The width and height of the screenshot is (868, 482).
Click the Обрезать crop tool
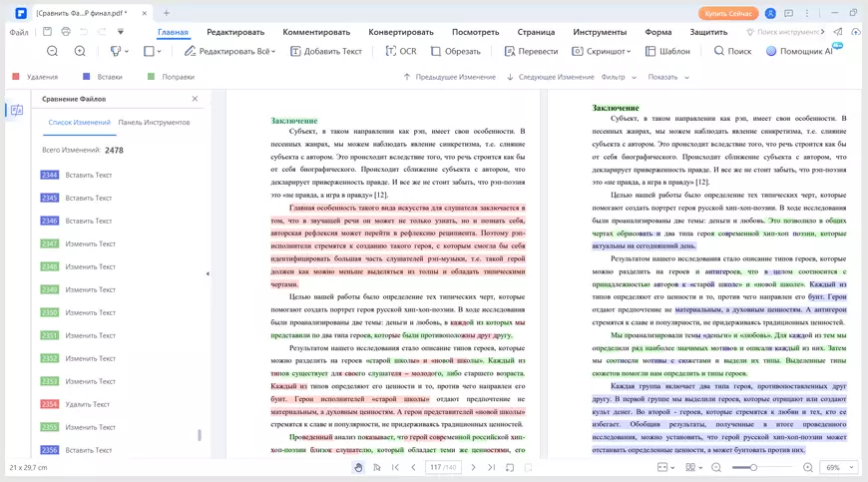click(x=455, y=51)
